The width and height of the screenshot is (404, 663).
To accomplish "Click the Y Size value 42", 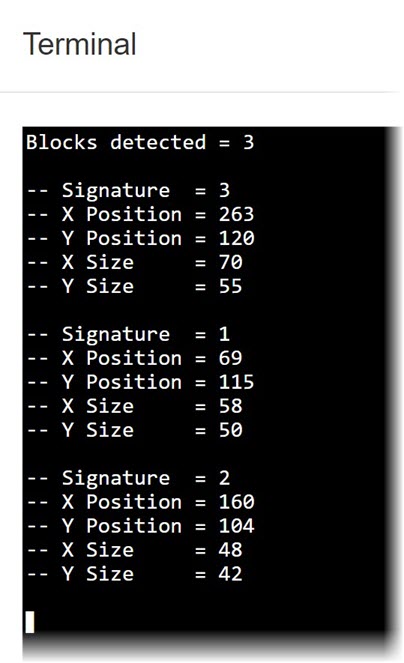I will [230, 574].
